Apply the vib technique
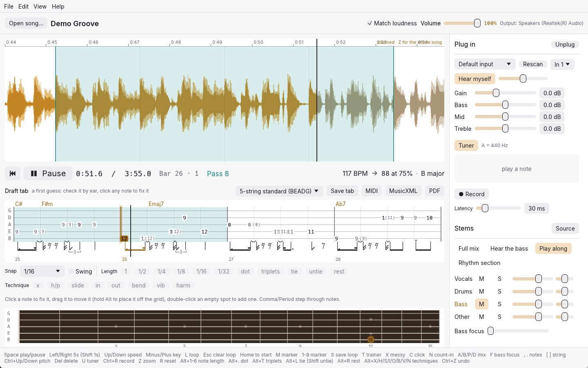This screenshot has width=588, height=368. click(x=161, y=285)
